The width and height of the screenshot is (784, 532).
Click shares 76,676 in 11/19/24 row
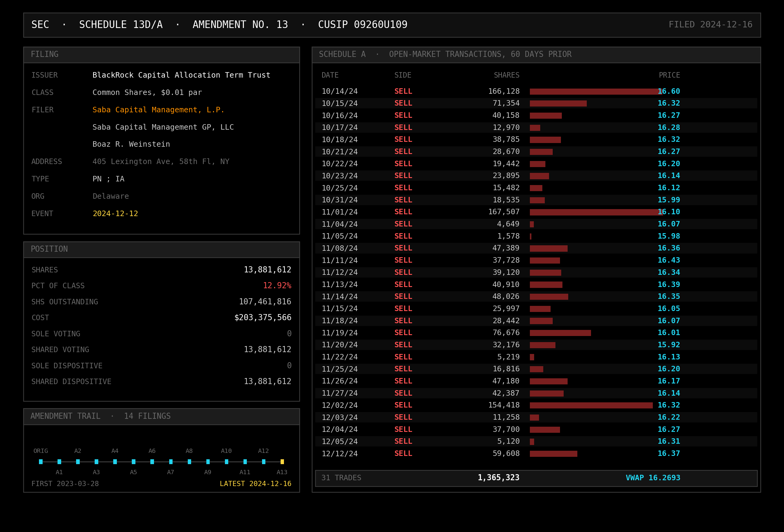(x=506, y=333)
